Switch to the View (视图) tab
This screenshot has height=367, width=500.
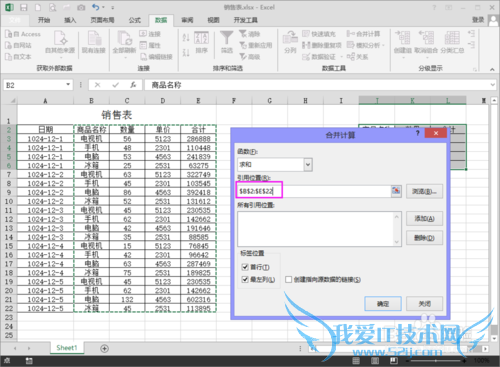point(213,20)
